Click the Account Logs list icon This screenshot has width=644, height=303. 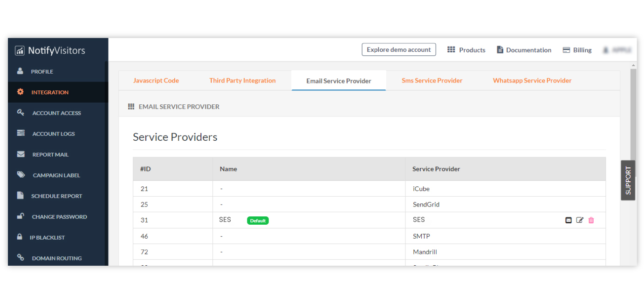(21, 133)
